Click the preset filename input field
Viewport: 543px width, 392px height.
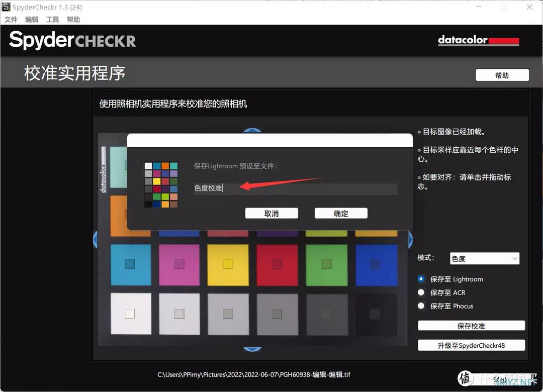pos(296,188)
